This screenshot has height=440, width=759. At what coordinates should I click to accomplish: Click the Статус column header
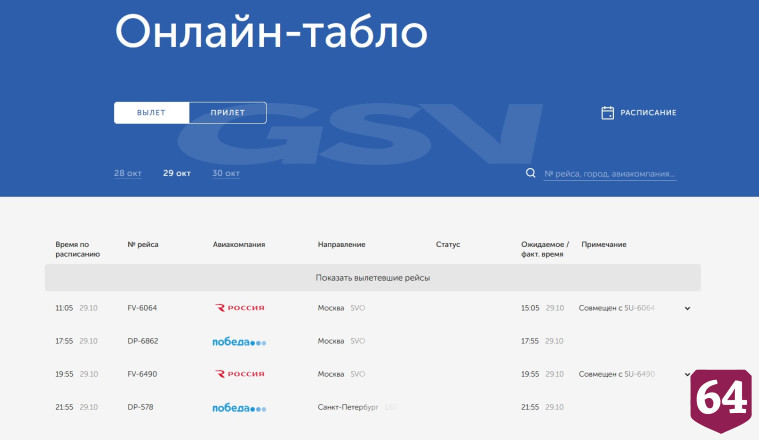click(448, 244)
